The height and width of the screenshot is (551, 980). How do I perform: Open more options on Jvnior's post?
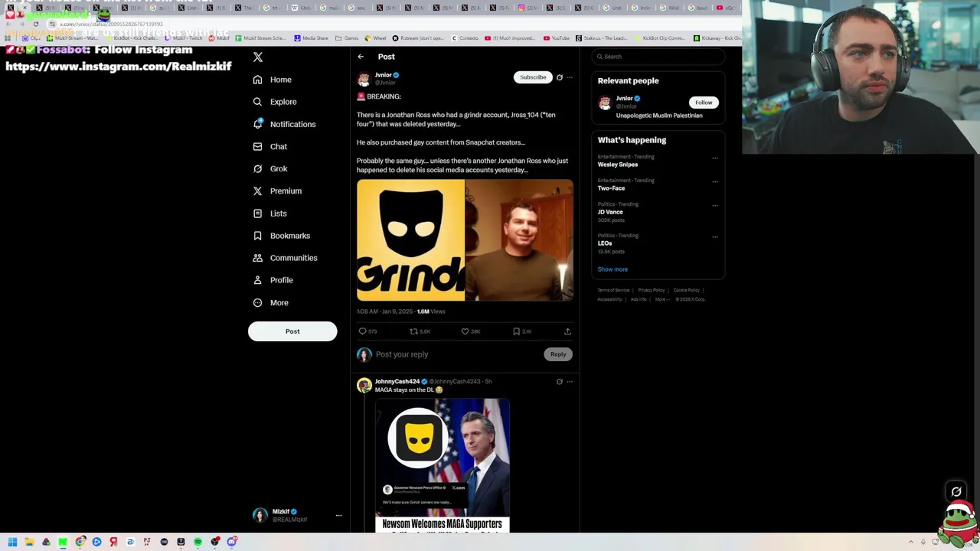570,77
